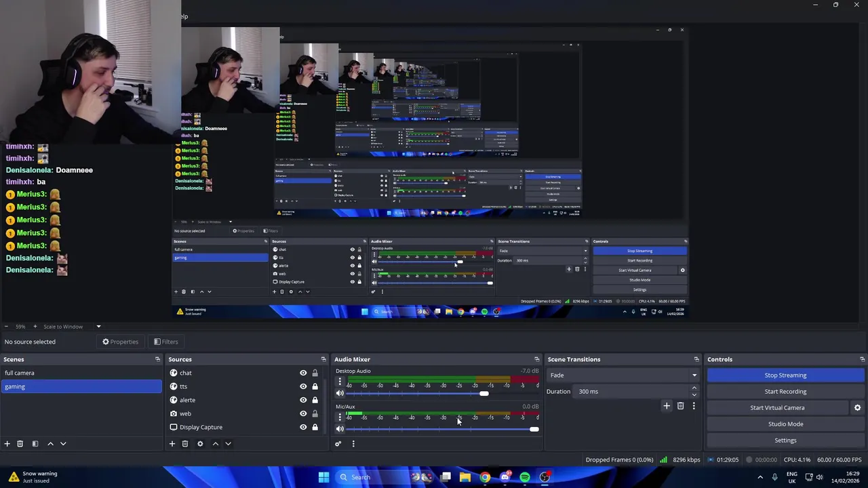Open virtual camera settings gear icon
This screenshot has height=488, width=868.
click(857, 407)
